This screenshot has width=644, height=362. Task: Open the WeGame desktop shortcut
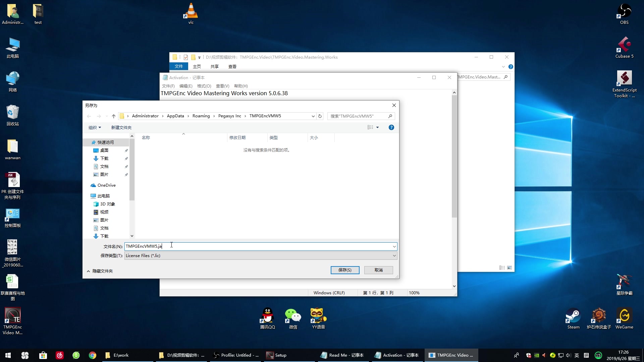pos(624,318)
